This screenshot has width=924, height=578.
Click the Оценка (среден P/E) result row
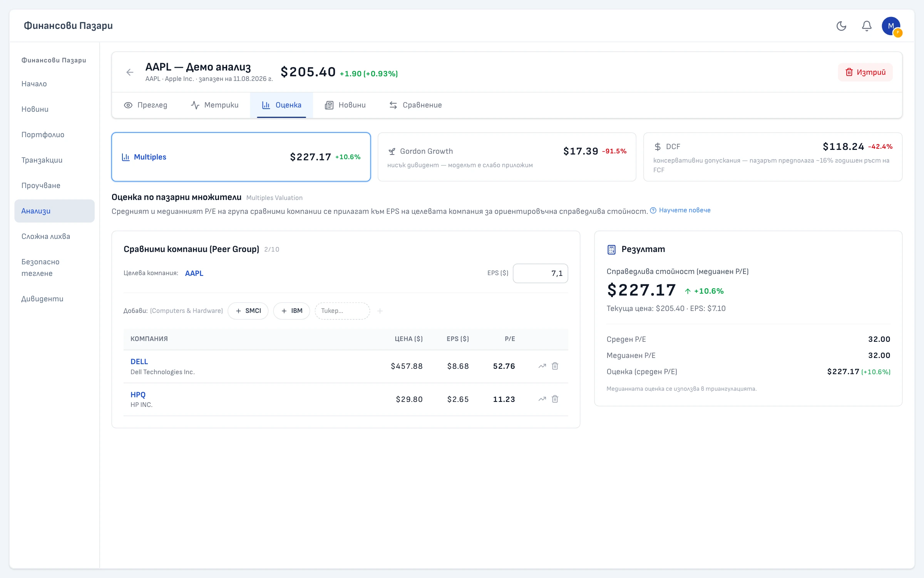(748, 371)
